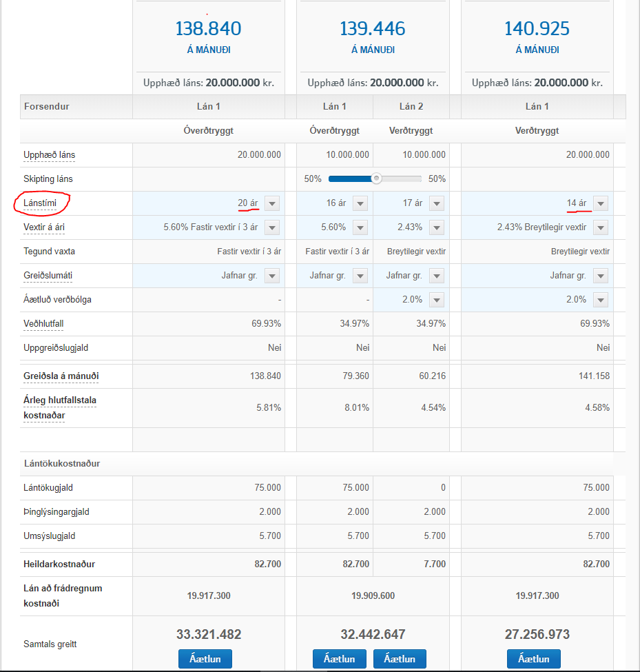Click the left Áætlun button under 32.442.647
This screenshot has height=672, width=640.
click(339, 659)
